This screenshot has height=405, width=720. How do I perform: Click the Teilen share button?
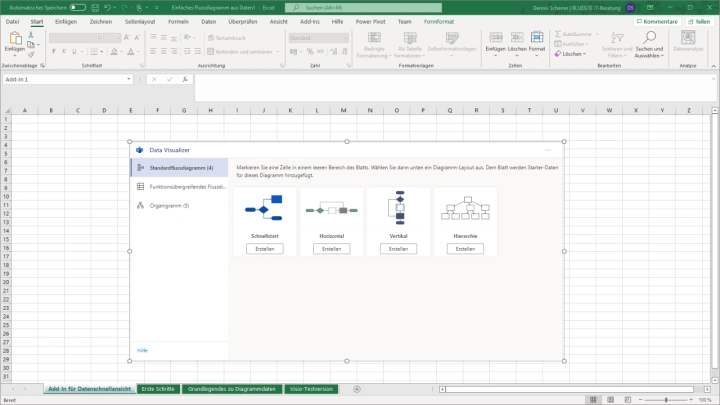(x=699, y=22)
